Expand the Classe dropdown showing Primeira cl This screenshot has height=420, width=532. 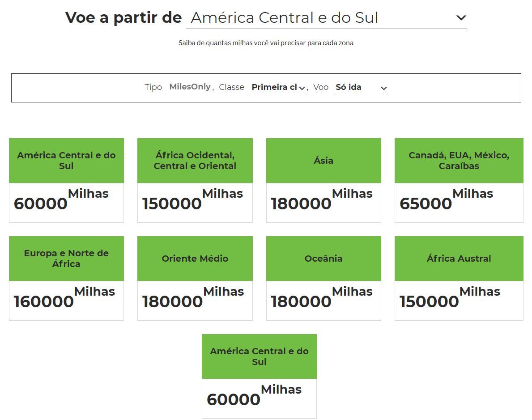(277, 88)
